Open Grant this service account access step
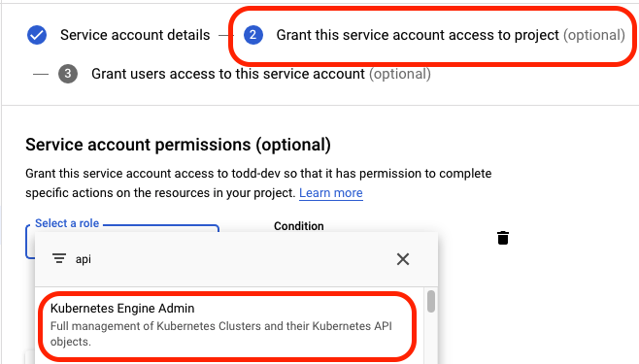 451,35
